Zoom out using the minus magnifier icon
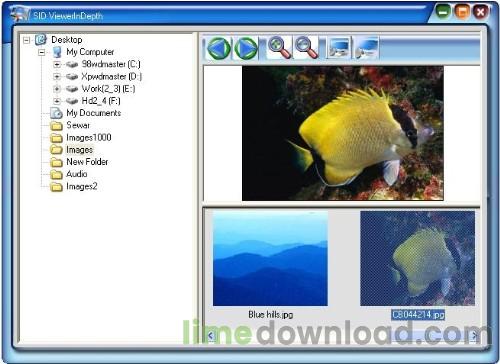Image resolution: width=500 pixels, height=364 pixels. pyautogui.click(x=306, y=48)
